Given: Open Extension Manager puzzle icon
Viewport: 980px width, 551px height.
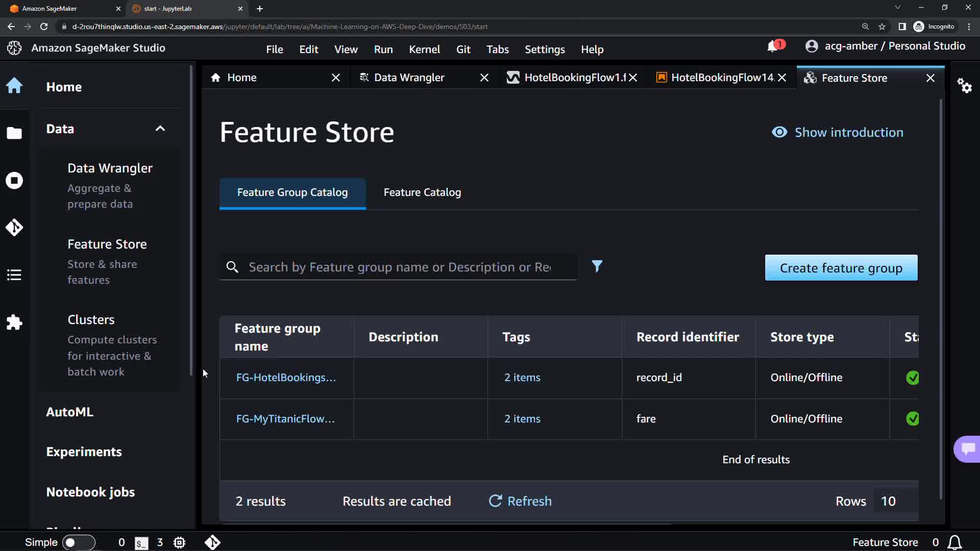Looking at the screenshot, I should (14, 322).
